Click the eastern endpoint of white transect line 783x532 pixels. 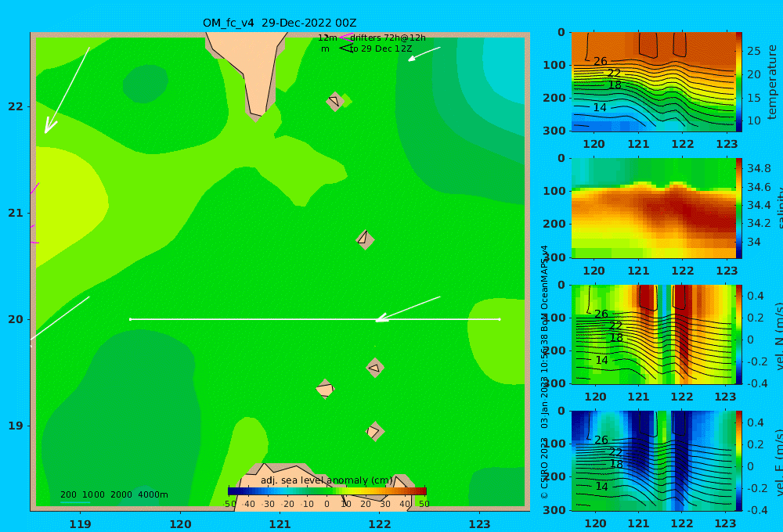click(x=500, y=319)
